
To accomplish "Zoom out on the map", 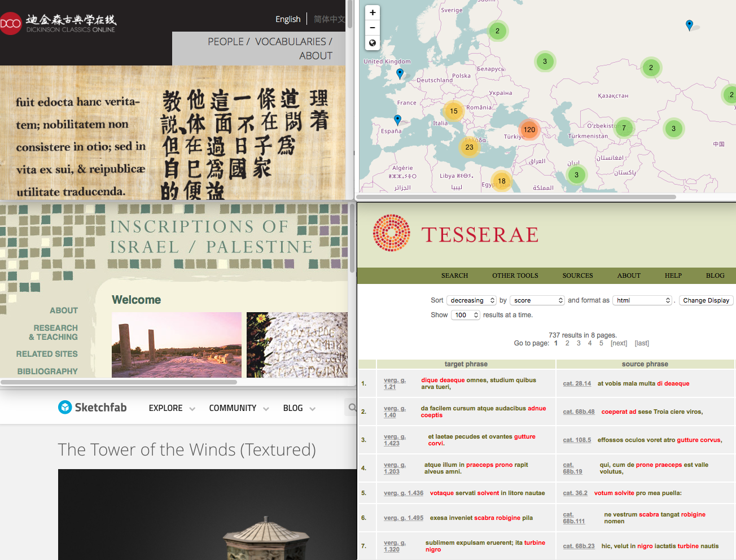I will (373, 28).
